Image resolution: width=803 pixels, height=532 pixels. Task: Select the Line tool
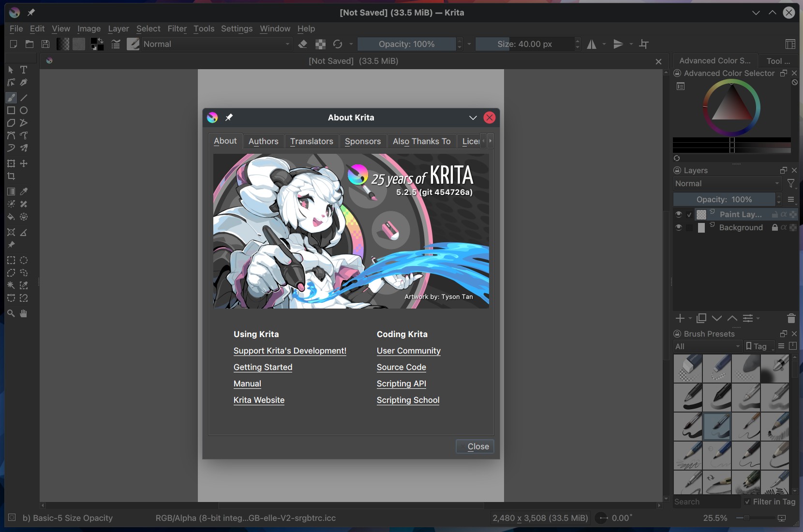[24, 98]
